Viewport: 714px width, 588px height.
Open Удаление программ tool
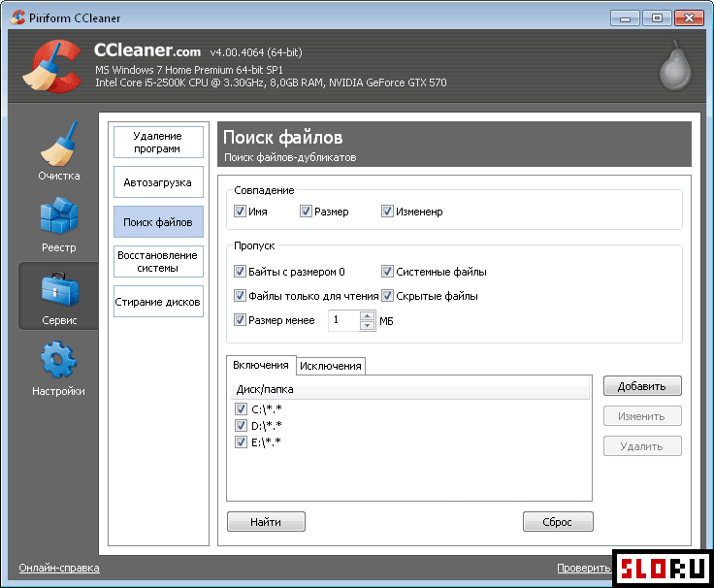[158, 142]
